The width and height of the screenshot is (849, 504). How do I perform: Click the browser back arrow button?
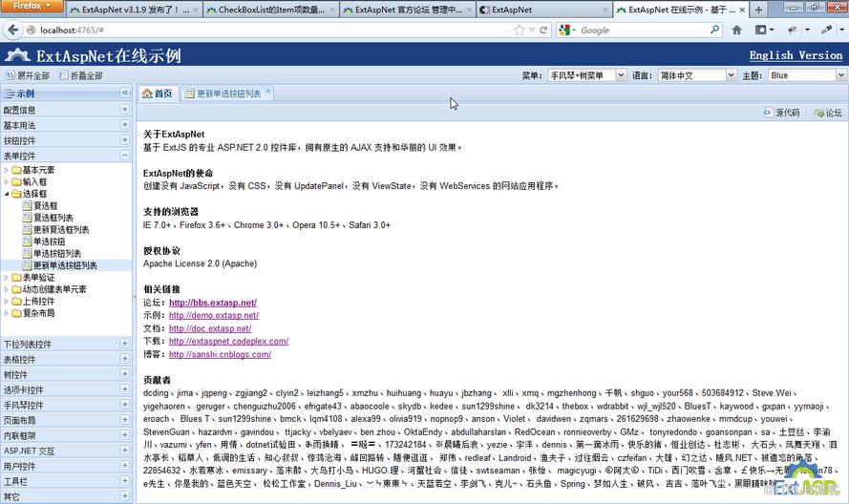[x=11, y=30]
